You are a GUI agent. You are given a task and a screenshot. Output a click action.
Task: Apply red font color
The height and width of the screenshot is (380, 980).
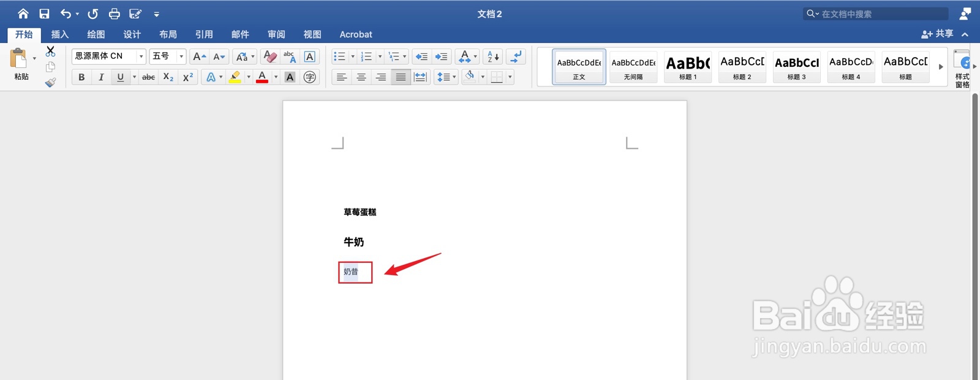pyautogui.click(x=262, y=77)
